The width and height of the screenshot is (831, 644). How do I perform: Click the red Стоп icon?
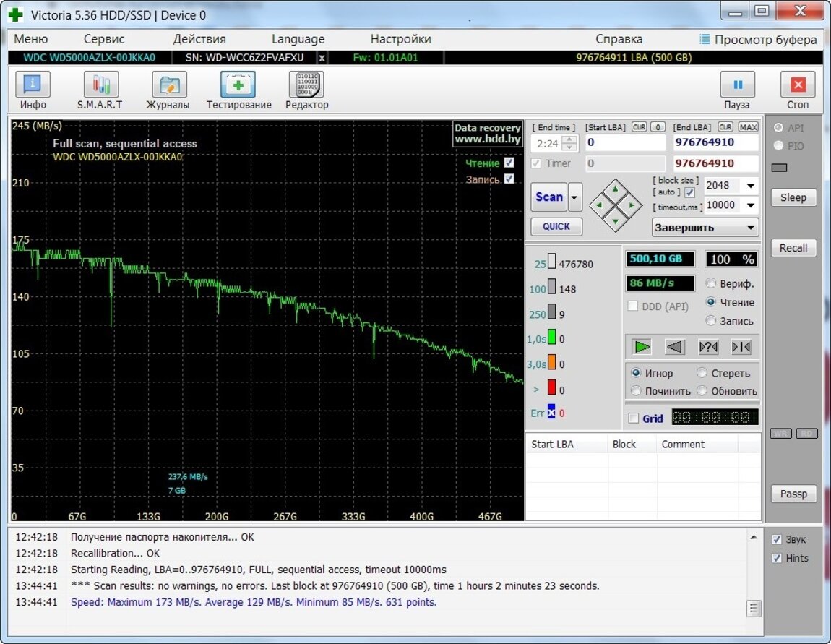798,85
